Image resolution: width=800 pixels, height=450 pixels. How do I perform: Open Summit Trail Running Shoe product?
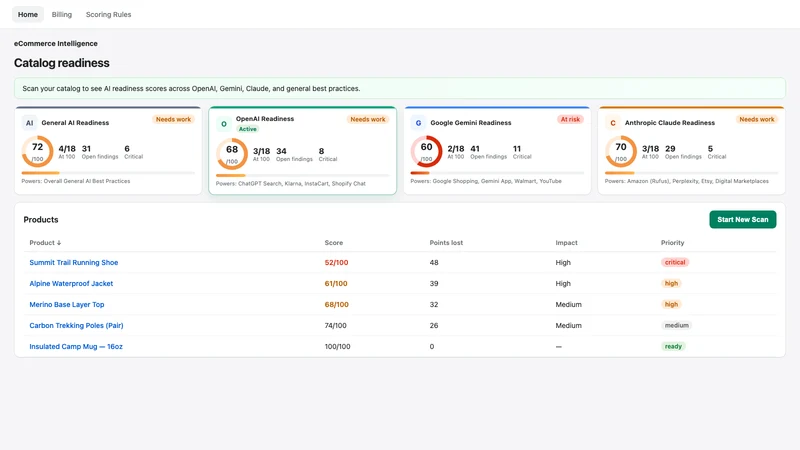click(x=73, y=262)
